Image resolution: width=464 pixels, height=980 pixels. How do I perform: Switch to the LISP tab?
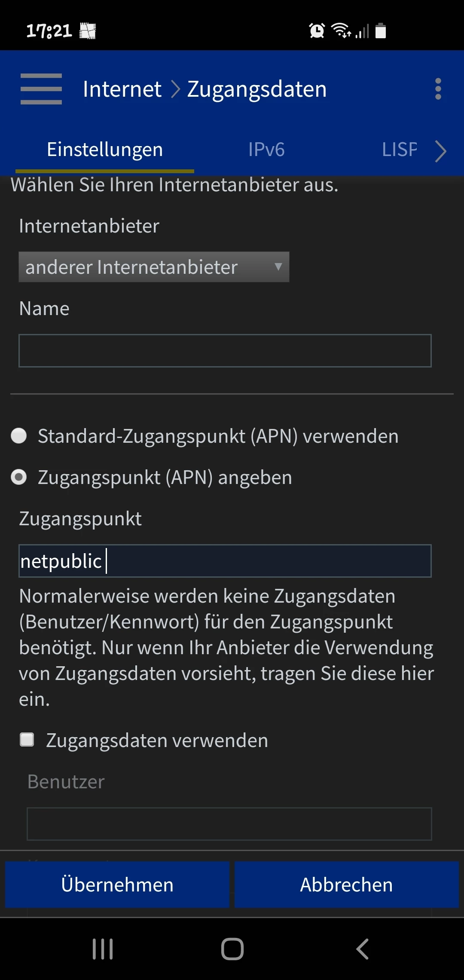[400, 150]
